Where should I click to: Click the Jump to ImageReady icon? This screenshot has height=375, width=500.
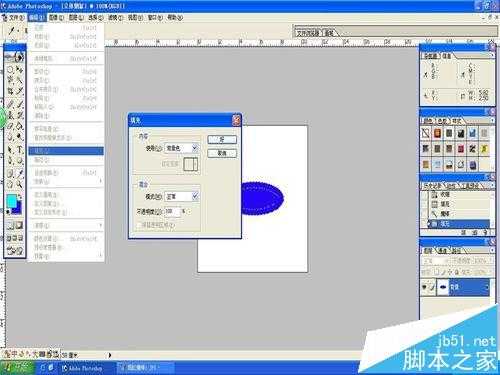pos(15,251)
